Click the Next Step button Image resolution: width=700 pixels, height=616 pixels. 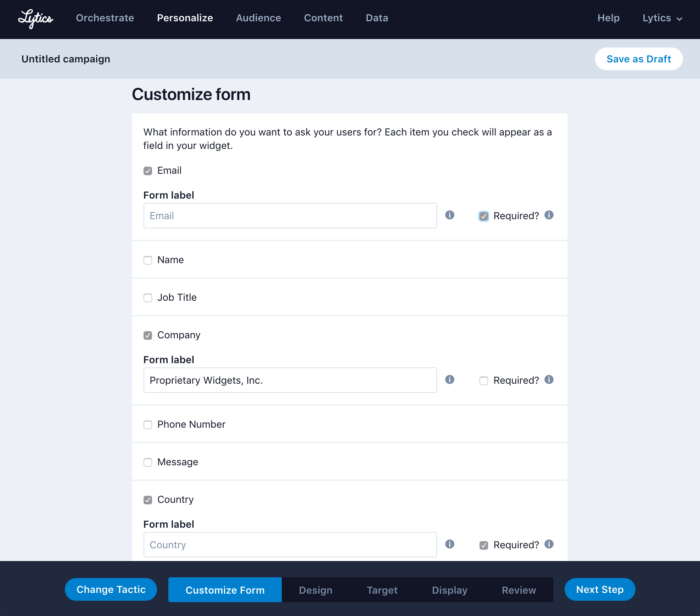click(600, 589)
